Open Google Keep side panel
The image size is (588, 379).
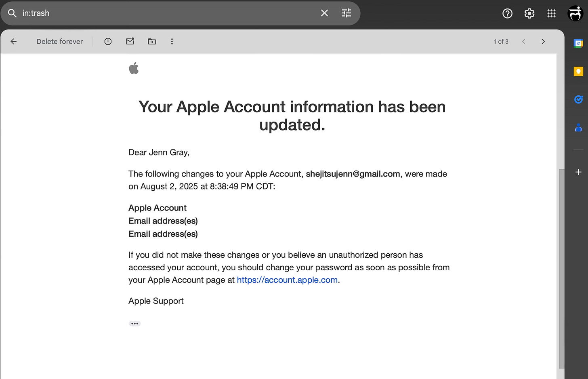coord(578,72)
